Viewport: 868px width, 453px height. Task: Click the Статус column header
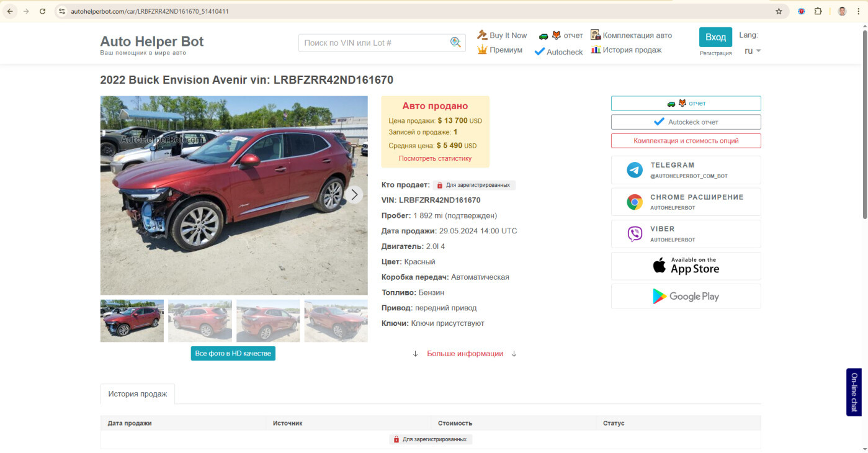click(614, 423)
